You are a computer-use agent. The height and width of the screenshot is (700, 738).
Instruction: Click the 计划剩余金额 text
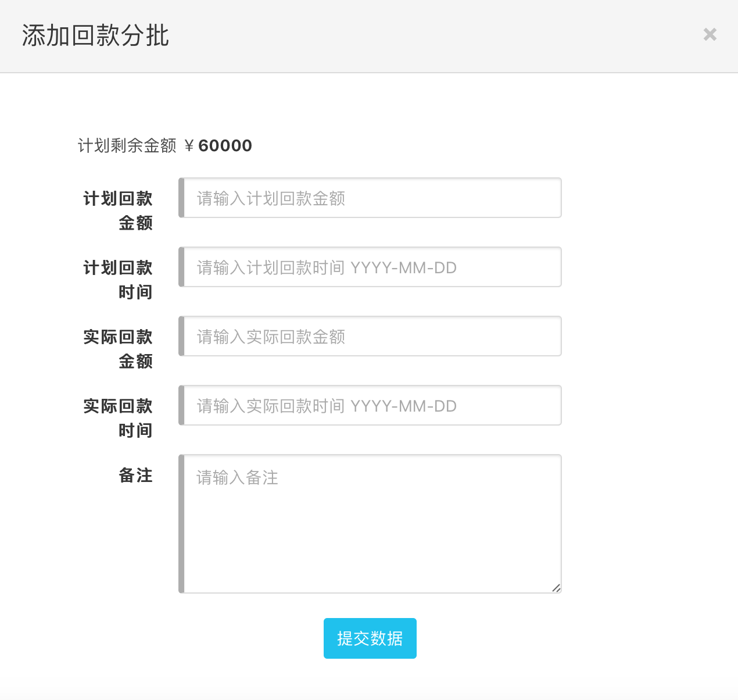click(127, 145)
